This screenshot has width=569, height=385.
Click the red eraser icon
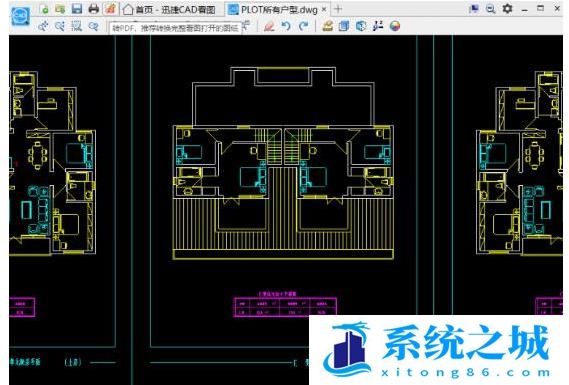[x=269, y=26]
